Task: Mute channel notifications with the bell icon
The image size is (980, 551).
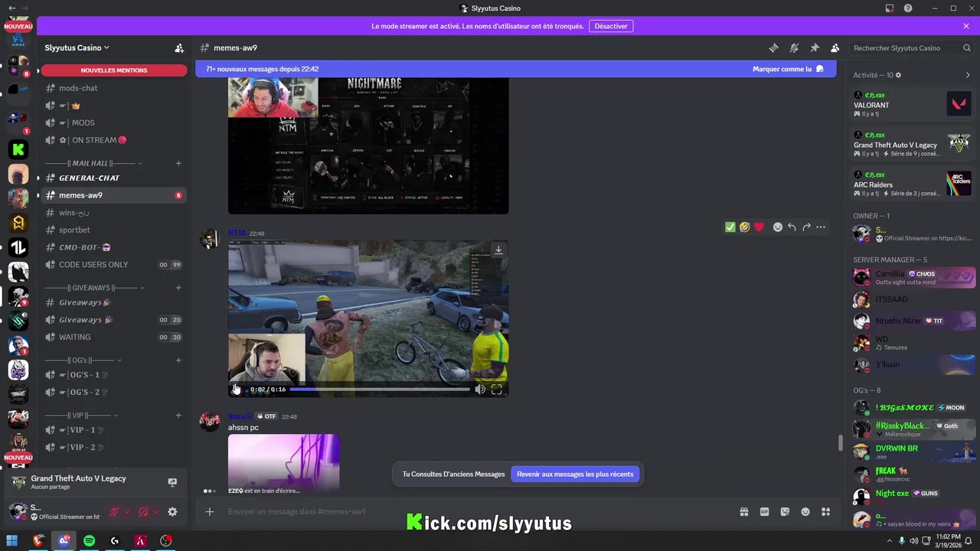Action: [x=794, y=47]
